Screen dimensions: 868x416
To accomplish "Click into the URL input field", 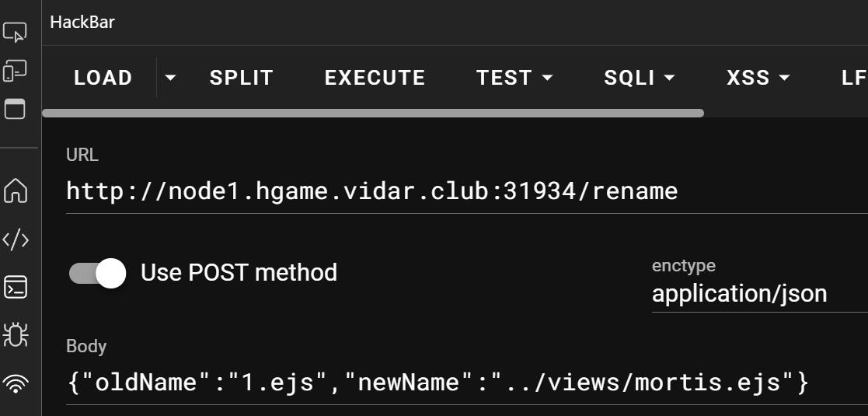I will [x=467, y=191].
